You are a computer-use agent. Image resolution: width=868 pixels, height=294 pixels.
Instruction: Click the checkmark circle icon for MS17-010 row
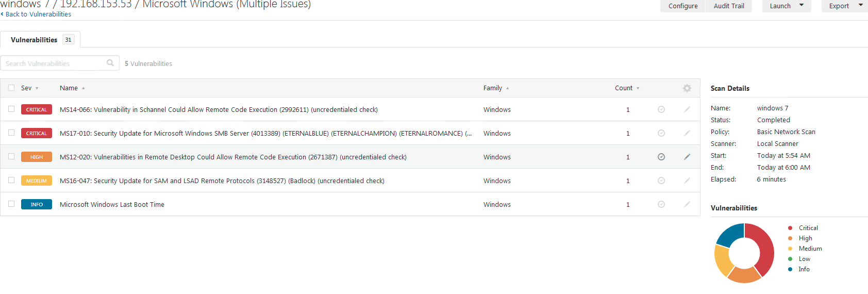click(661, 133)
